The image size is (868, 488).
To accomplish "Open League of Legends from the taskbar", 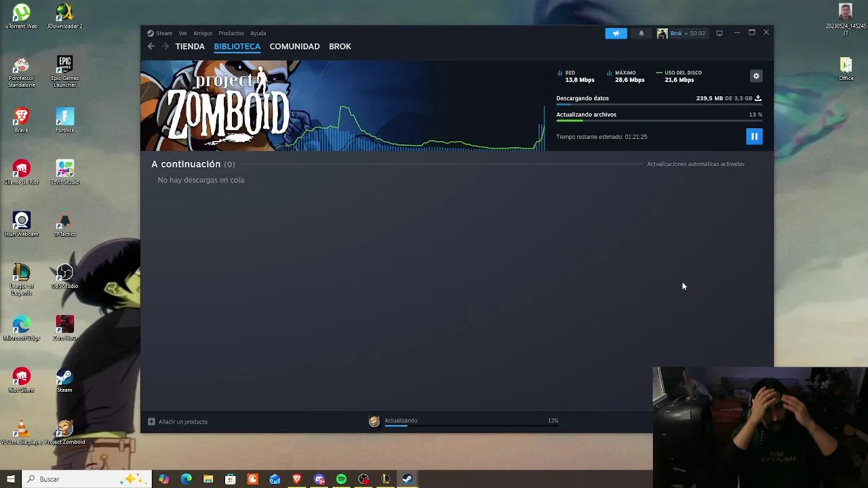I will (385, 479).
